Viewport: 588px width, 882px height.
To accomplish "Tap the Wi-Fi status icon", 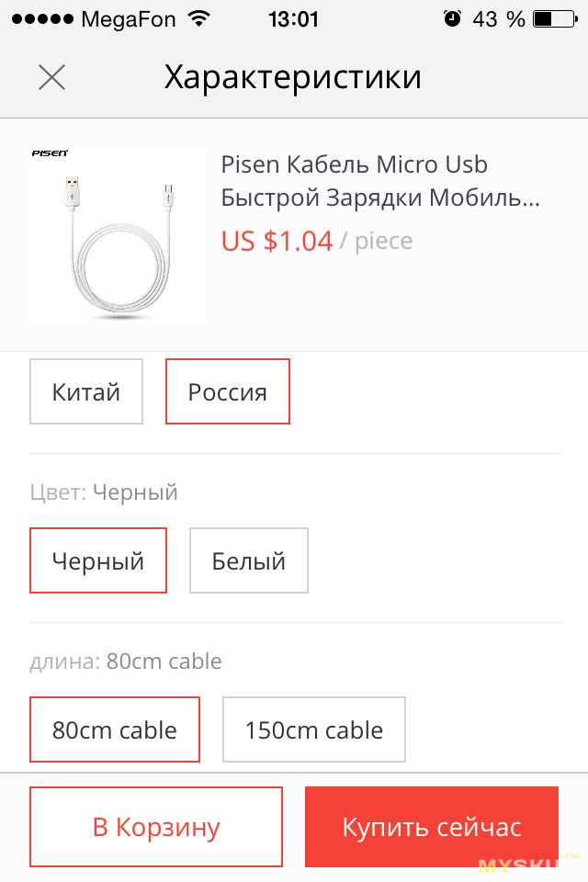I will (x=198, y=19).
